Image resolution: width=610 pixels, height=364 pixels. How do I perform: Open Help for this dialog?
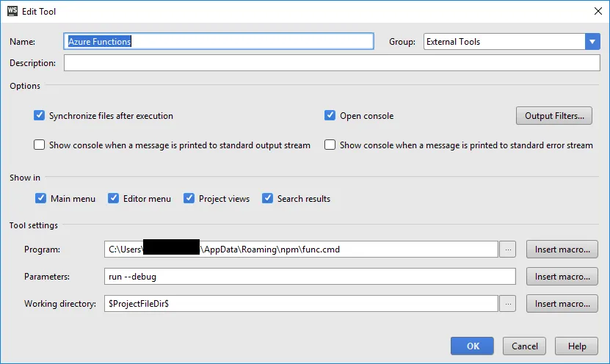(x=576, y=346)
